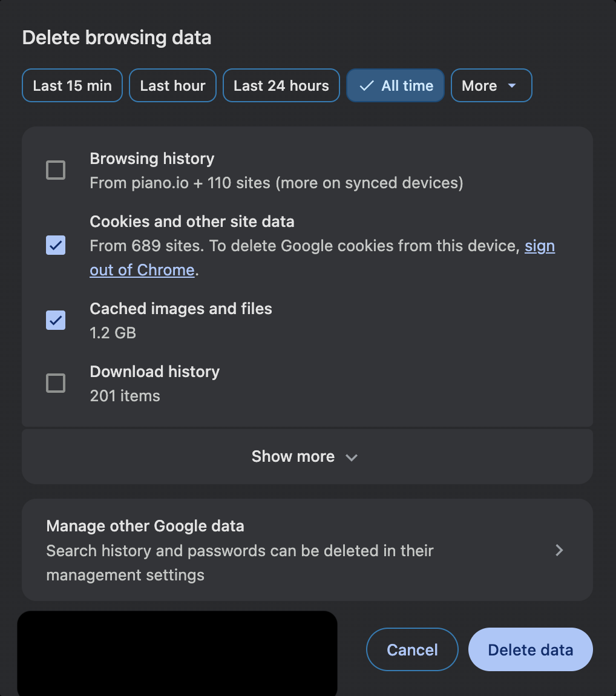Screen dimensions: 616x696
Task: Click the Download history label text
Action: 154,372
